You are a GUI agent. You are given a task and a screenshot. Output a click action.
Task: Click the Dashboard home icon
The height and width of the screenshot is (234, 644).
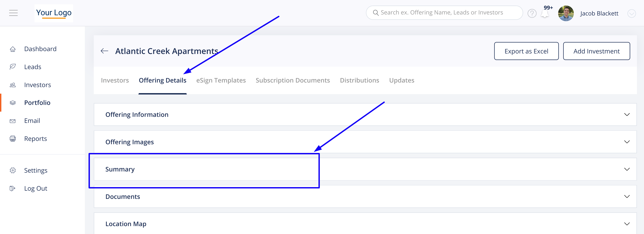(13, 49)
